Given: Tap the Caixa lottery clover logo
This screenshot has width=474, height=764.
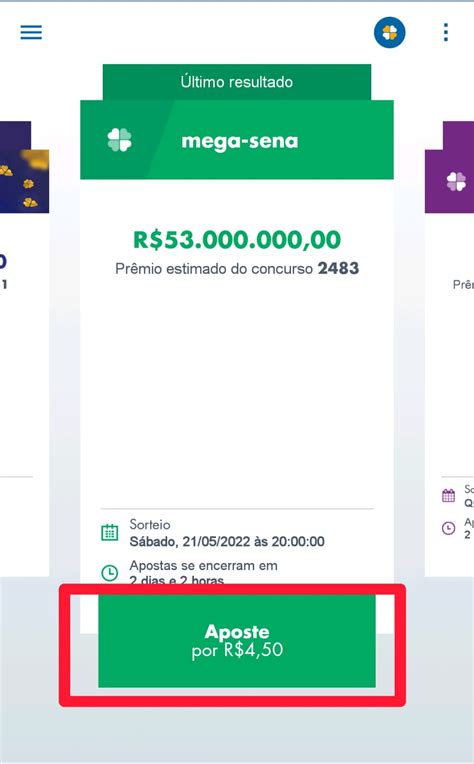Looking at the screenshot, I should tap(389, 32).
